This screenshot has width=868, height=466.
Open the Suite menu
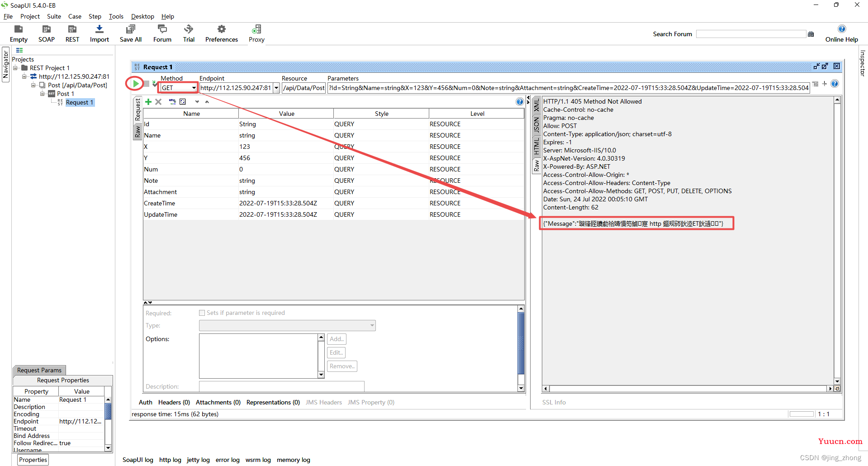tap(54, 16)
